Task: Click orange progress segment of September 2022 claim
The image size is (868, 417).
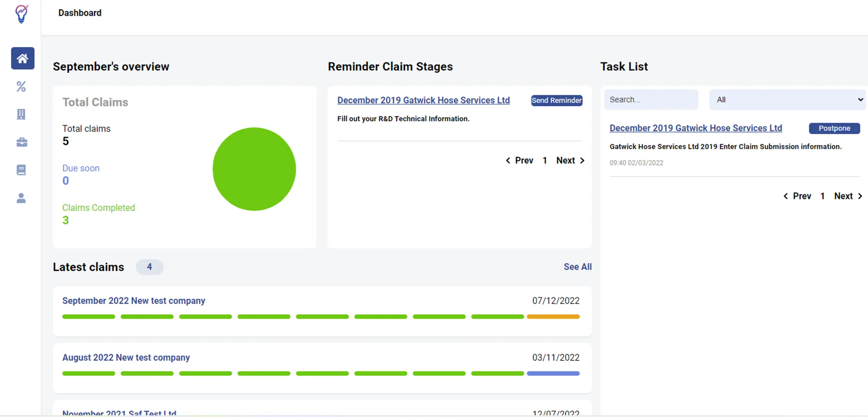Action: tap(553, 317)
